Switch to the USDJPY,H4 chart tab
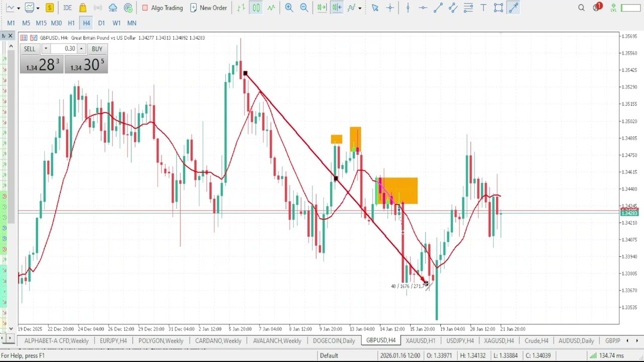 point(460,341)
